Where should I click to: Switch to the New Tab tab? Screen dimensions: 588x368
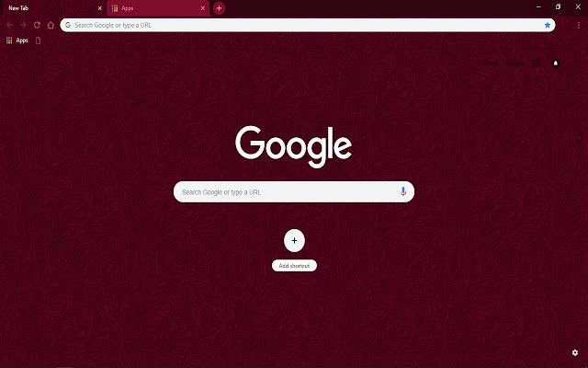click(x=52, y=8)
